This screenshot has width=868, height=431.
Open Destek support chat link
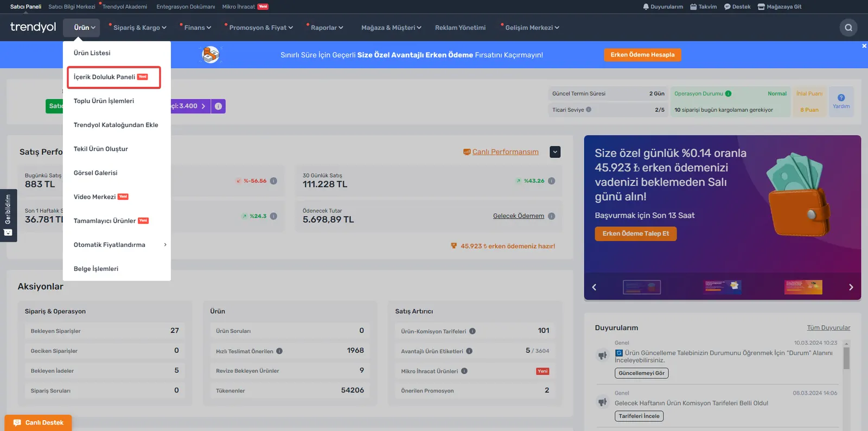coord(737,7)
